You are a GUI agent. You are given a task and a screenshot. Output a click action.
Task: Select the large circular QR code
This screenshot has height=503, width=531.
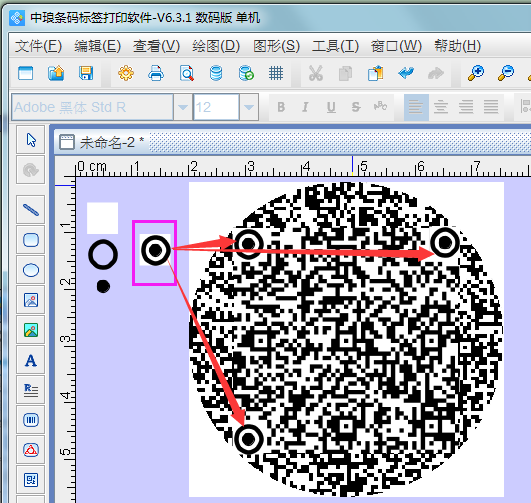(346, 339)
